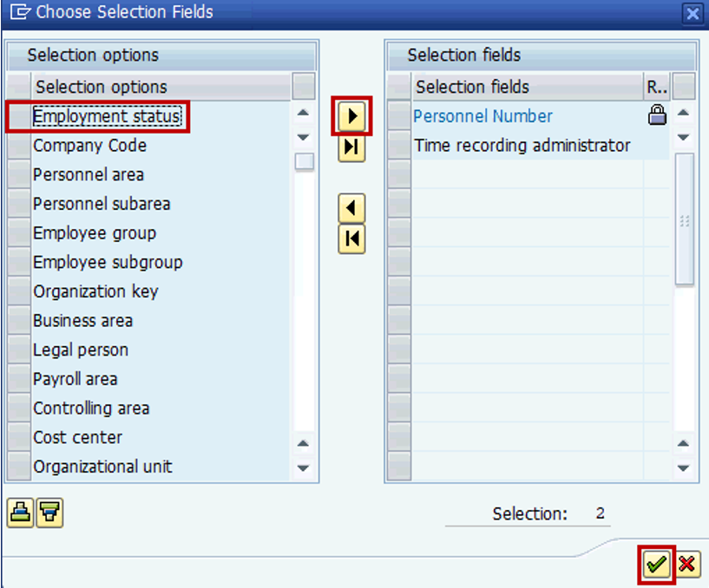Click the move-all-right arrow button
709x588 pixels.
pyautogui.click(x=351, y=147)
